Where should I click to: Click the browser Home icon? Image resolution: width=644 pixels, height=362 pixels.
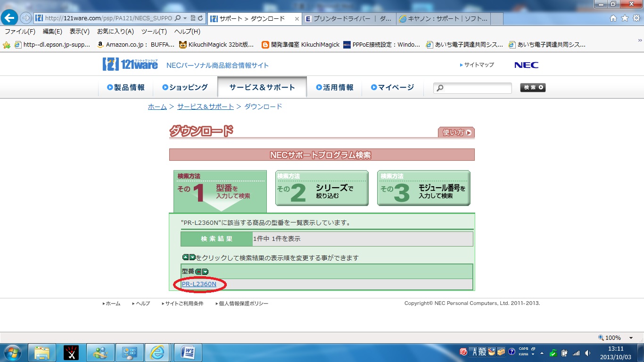point(613,18)
